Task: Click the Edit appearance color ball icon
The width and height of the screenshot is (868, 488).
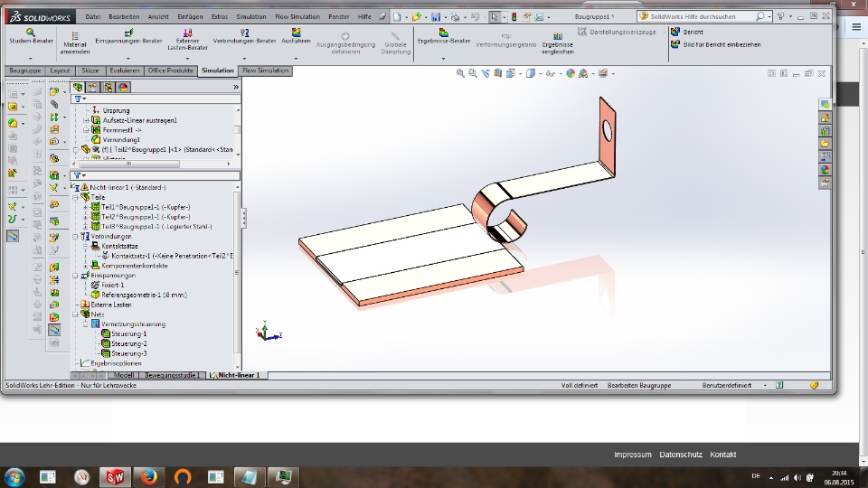Action: (571, 73)
